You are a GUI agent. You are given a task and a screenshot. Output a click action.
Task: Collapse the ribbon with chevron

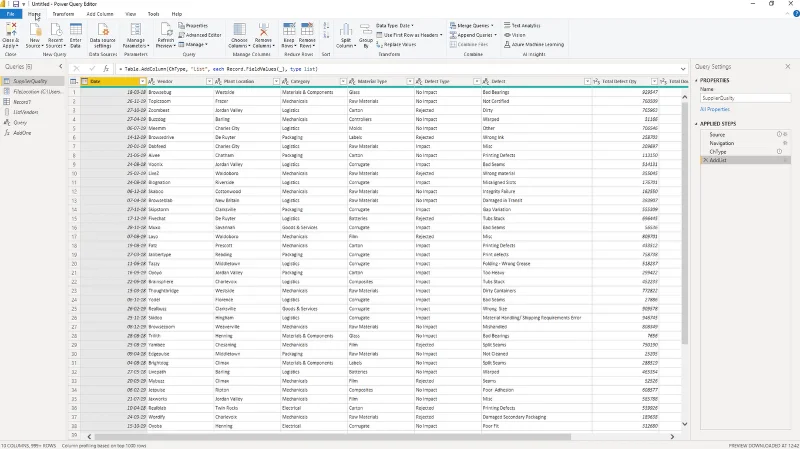[788, 14]
